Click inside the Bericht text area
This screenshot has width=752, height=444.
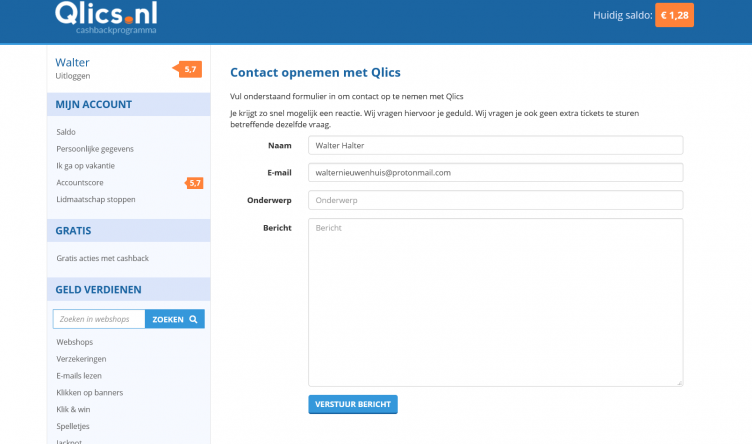[495, 300]
